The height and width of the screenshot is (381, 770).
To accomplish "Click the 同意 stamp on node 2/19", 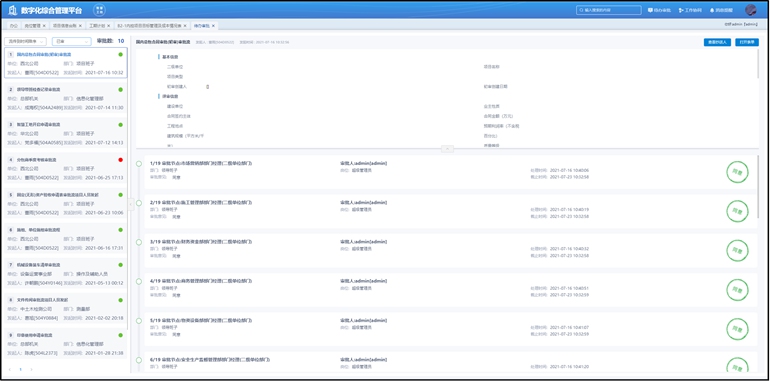I will (737, 211).
